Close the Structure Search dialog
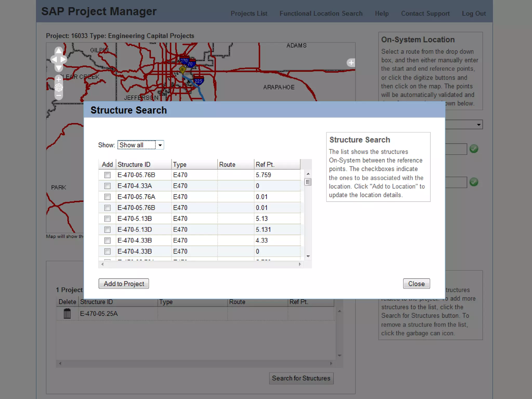This screenshot has width=532, height=399. tap(416, 283)
